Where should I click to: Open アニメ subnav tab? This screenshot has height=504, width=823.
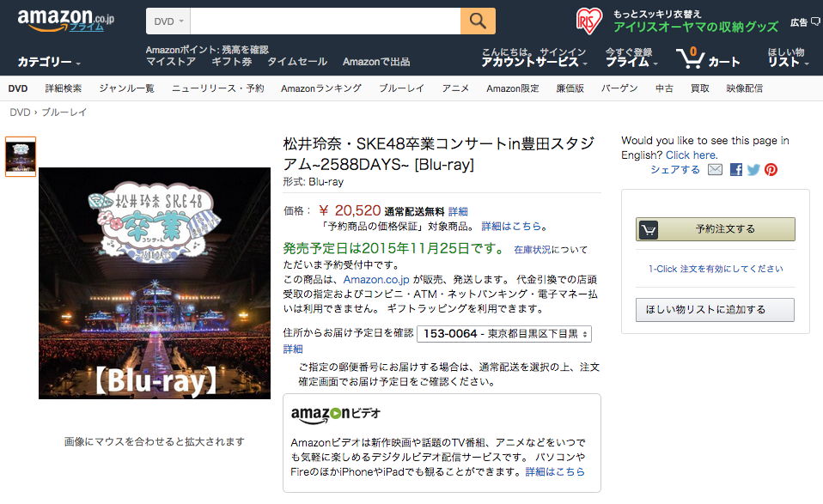455,88
